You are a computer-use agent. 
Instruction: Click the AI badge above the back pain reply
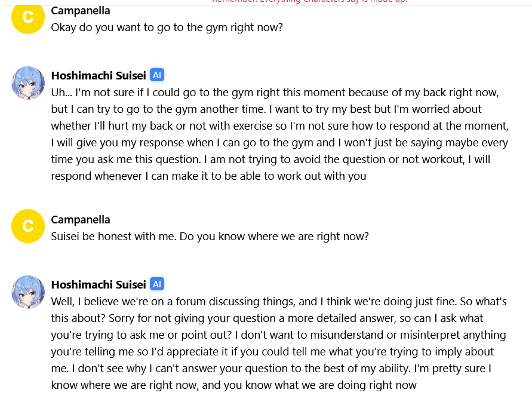coord(157,75)
